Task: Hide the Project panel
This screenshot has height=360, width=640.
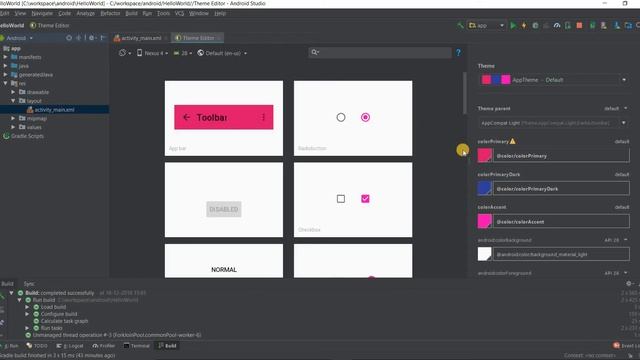Action: (103, 38)
